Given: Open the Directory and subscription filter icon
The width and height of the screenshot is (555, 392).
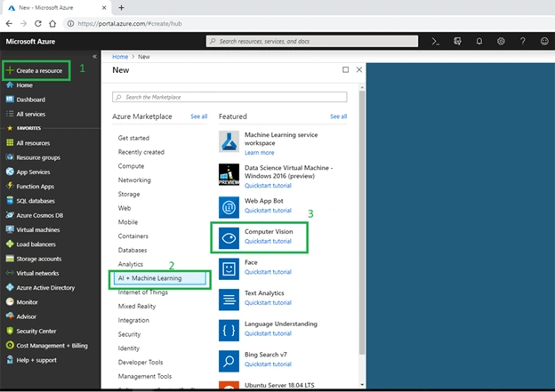Looking at the screenshot, I should click(457, 42).
